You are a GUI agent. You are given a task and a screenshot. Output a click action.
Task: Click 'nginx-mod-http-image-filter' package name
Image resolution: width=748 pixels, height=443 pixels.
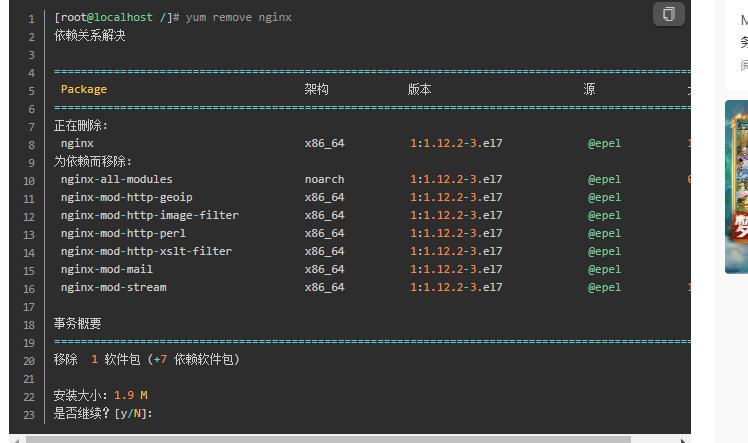pyautogui.click(x=149, y=216)
